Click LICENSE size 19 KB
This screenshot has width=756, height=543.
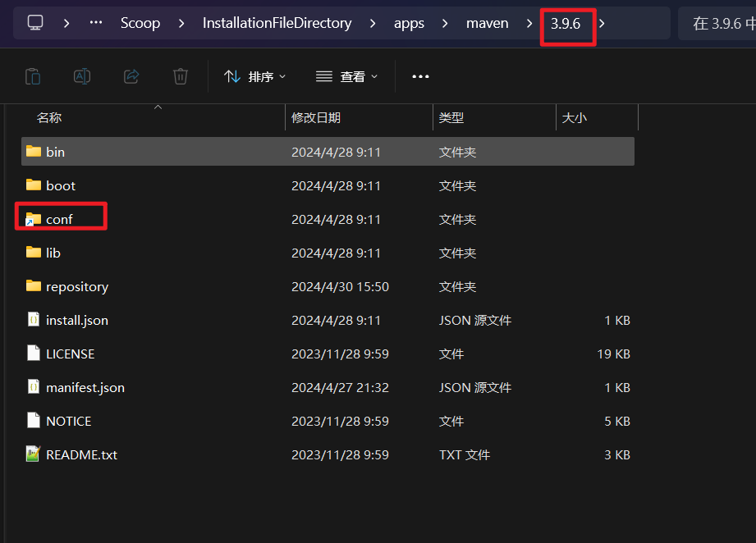click(613, 354)
